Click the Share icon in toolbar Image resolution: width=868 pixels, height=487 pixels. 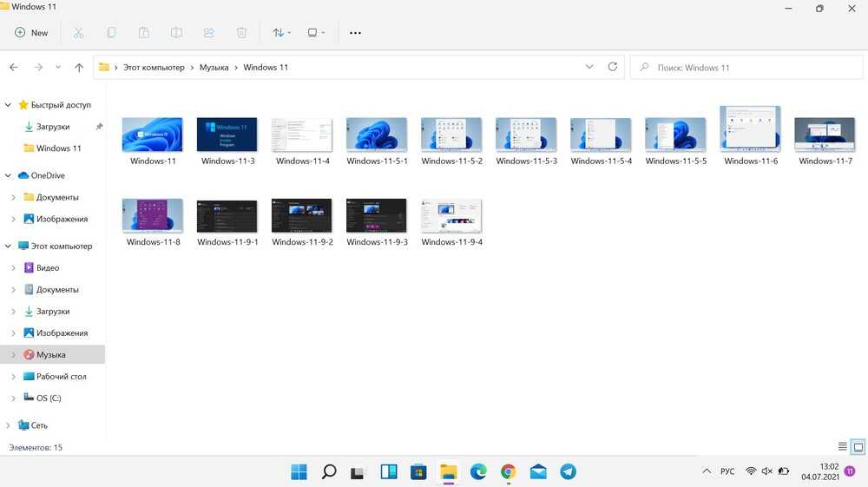(x=209, y=33)
